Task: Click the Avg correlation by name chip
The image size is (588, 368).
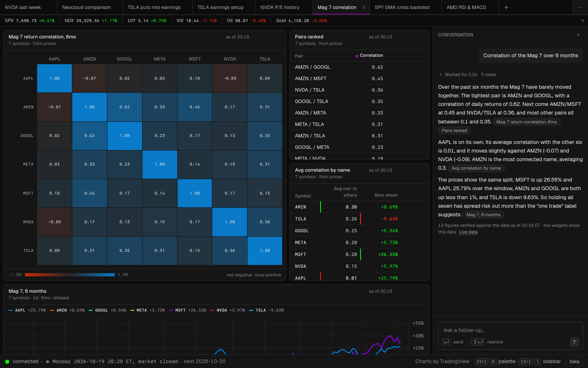Action: pyautogui.click(x=476, y=168)
